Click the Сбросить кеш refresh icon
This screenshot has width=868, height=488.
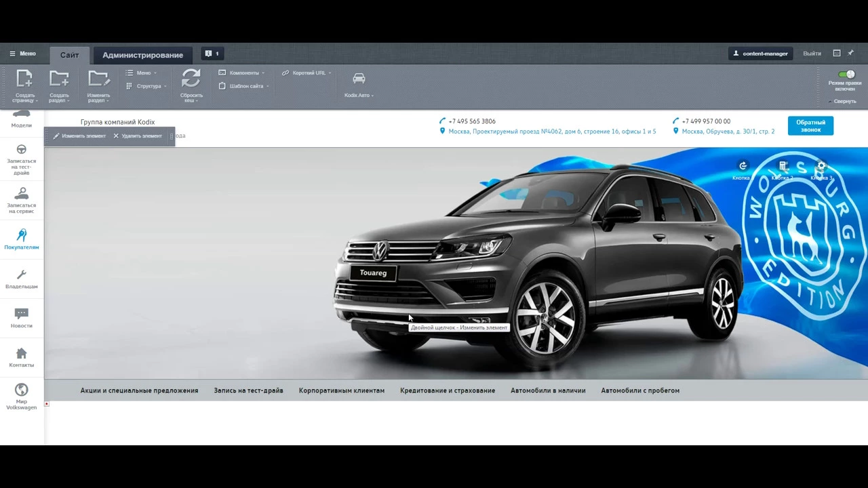191,79
